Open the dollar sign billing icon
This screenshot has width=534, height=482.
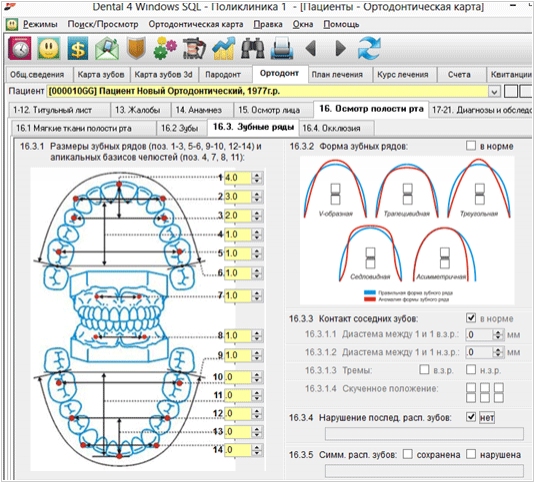[x=78, y=48]
